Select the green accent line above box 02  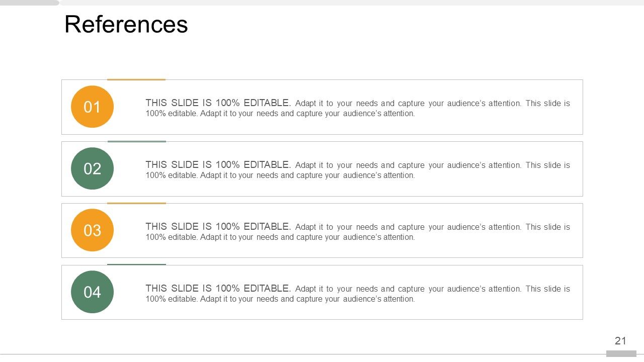coord(136,141)
